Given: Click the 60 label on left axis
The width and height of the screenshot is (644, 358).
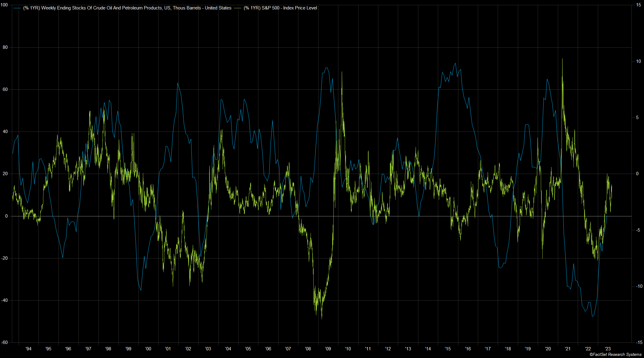Looking at the screenshot, I should point(5,90).
